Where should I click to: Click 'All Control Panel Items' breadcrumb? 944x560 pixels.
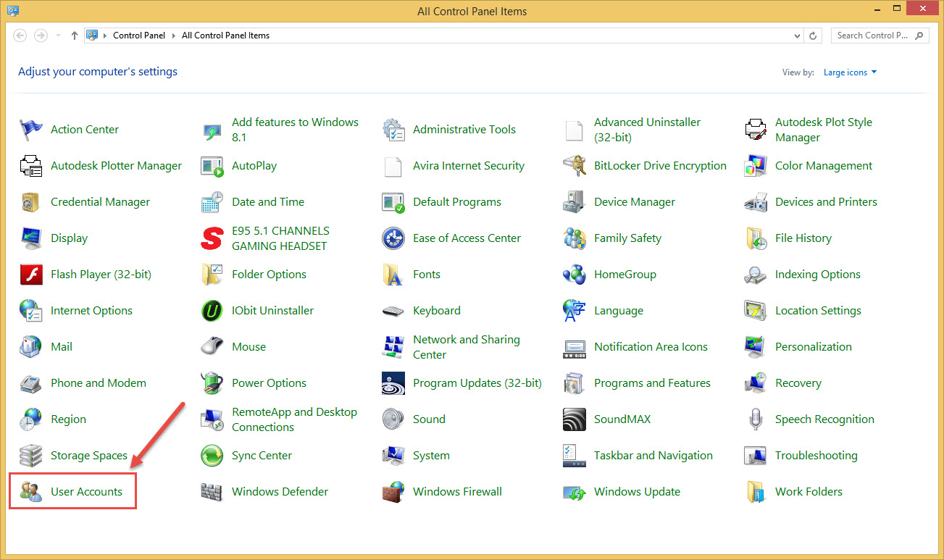225,35
